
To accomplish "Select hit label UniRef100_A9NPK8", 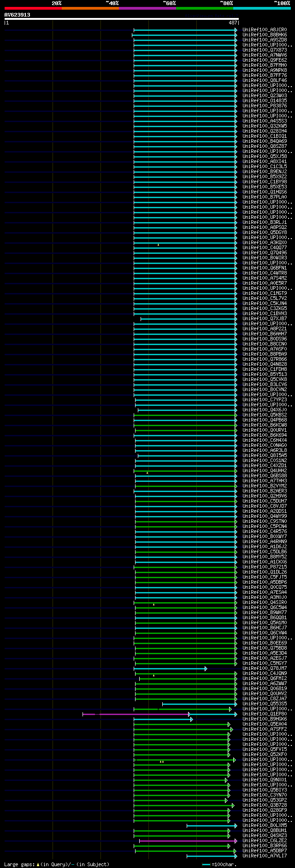I will 265,70.
